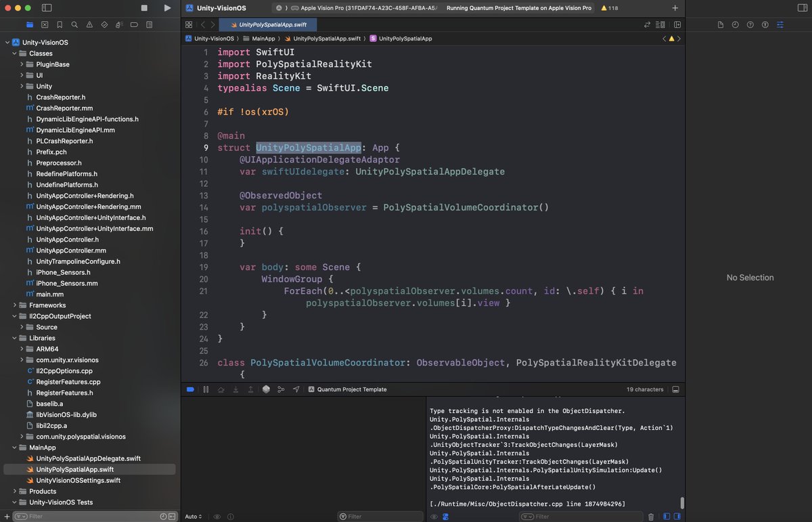
Task: Expand the com.unity.polyspatial.visionos folder
Action: tap(22, 437)
